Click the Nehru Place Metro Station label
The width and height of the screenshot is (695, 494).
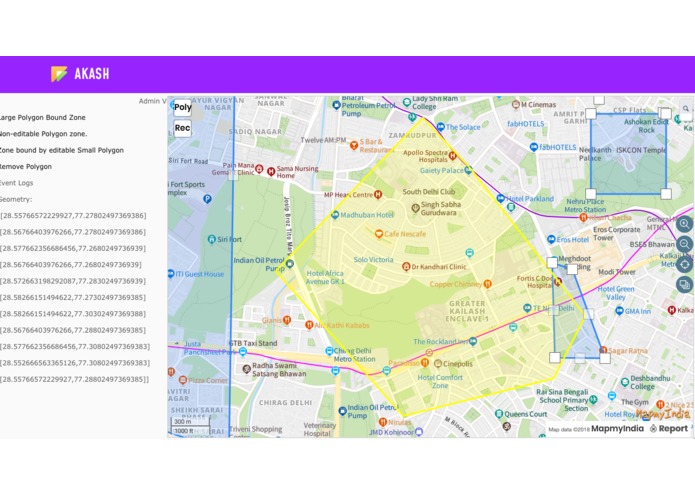(585, 206)
